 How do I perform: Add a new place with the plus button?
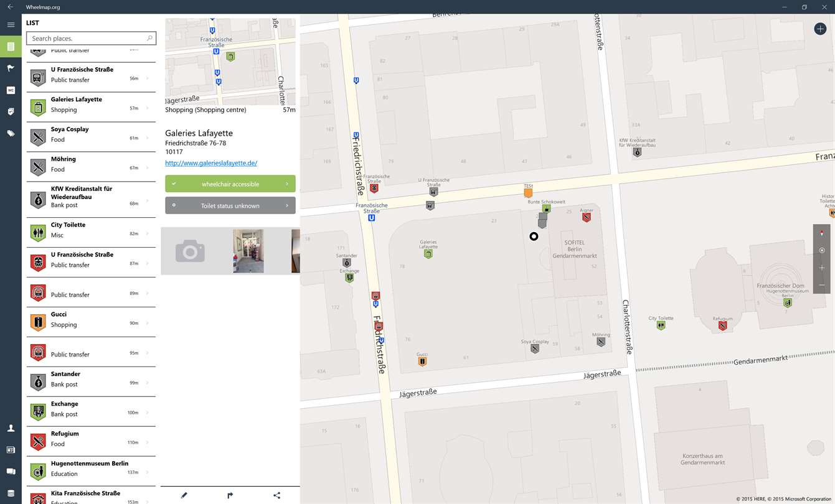pos(820,29)
